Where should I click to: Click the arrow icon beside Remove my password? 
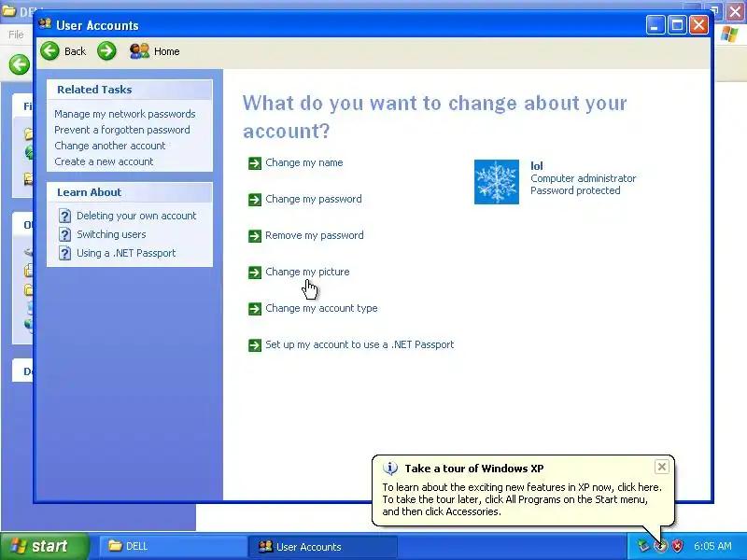coord(255,236)
